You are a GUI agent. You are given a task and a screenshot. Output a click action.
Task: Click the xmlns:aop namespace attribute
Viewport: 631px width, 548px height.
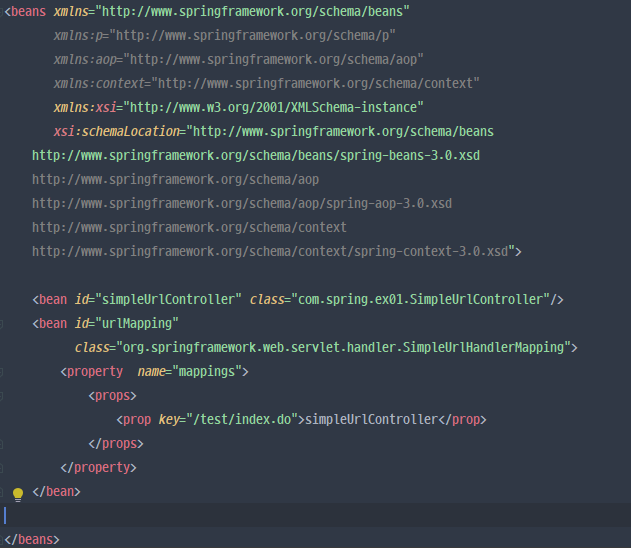point(238,60)
